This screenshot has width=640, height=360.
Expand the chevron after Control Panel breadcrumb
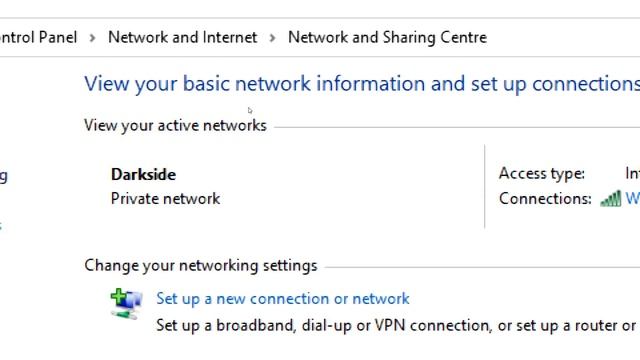[x=93, y=38]
